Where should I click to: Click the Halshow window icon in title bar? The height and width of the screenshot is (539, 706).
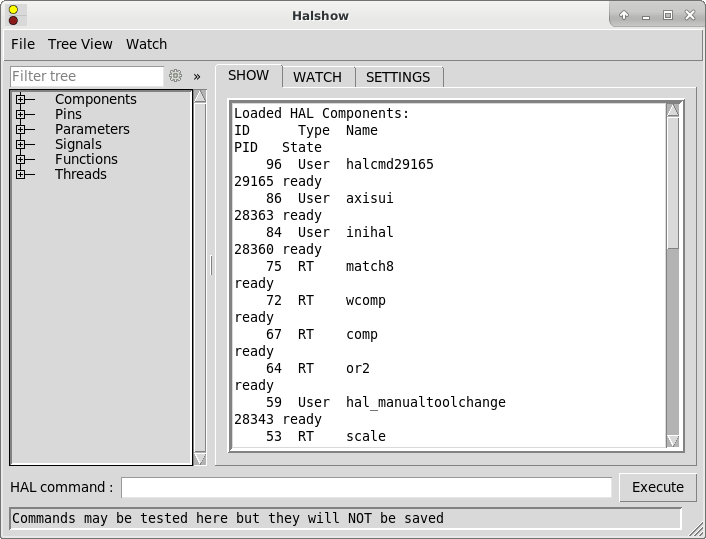(13, 15)
